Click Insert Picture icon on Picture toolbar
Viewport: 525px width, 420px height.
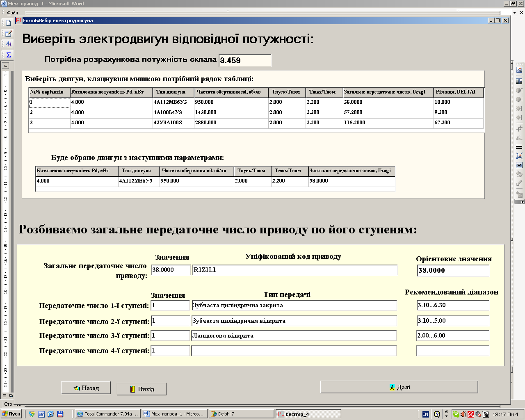pos(519,70)
